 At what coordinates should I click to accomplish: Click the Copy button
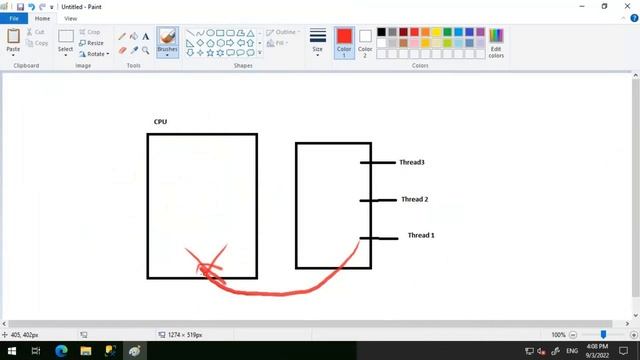[37, 43]
